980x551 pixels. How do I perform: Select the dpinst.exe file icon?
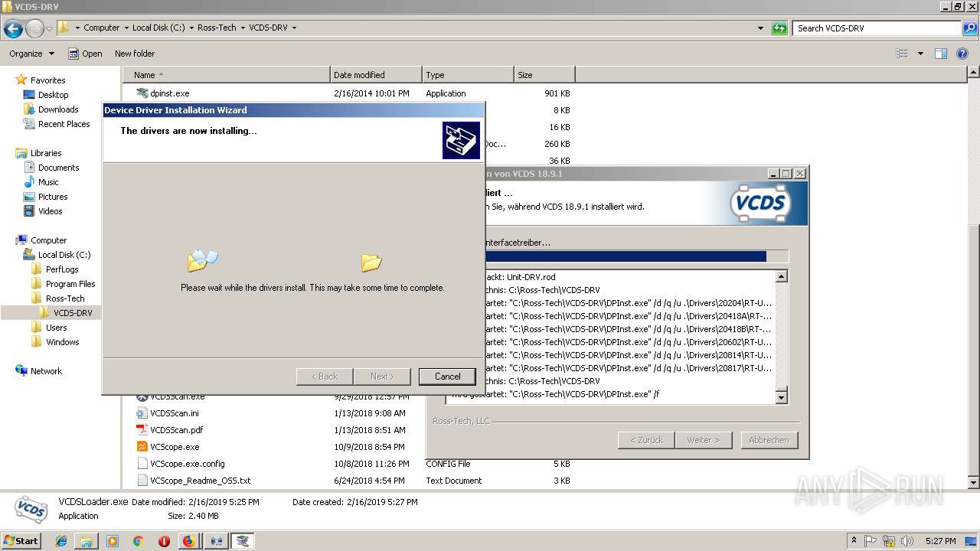(142, 93)
